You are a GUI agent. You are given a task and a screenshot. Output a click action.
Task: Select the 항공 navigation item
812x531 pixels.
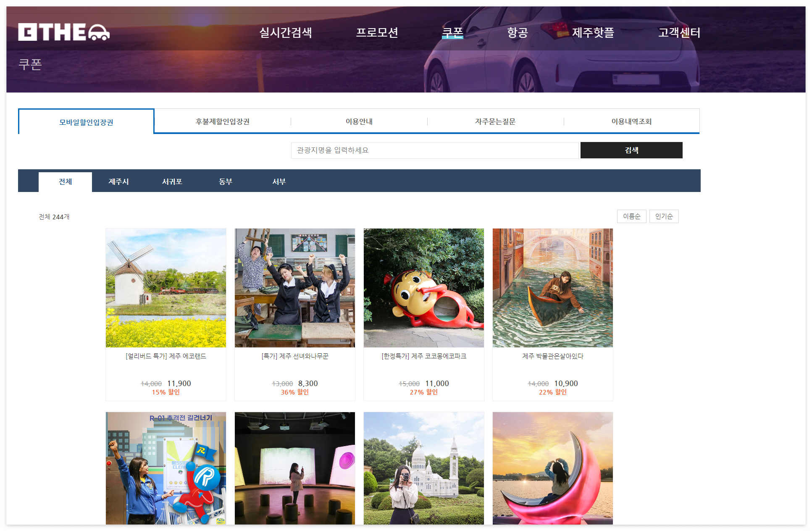click(517, 32)
